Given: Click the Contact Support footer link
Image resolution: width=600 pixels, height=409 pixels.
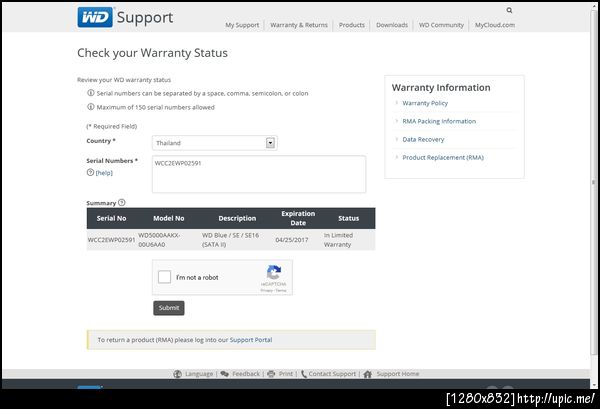Looking at the screenshot, I should (x=332, y=374).
